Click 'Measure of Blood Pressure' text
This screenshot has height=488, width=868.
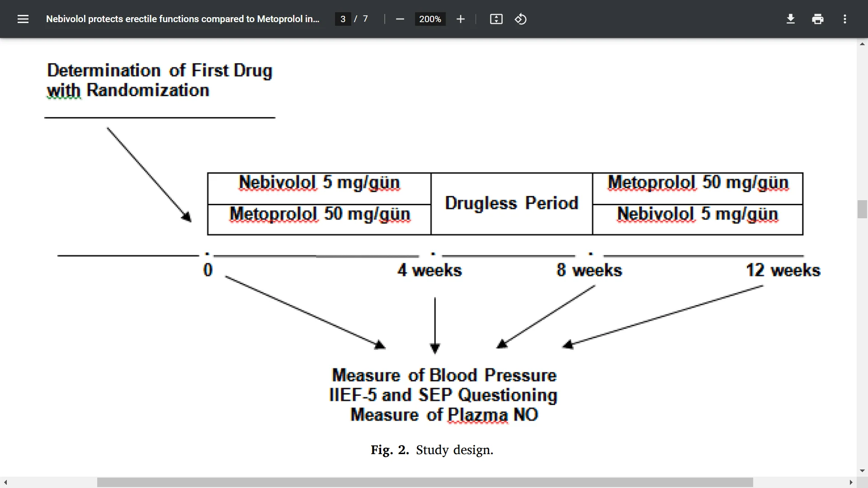[x=444, y=375]
